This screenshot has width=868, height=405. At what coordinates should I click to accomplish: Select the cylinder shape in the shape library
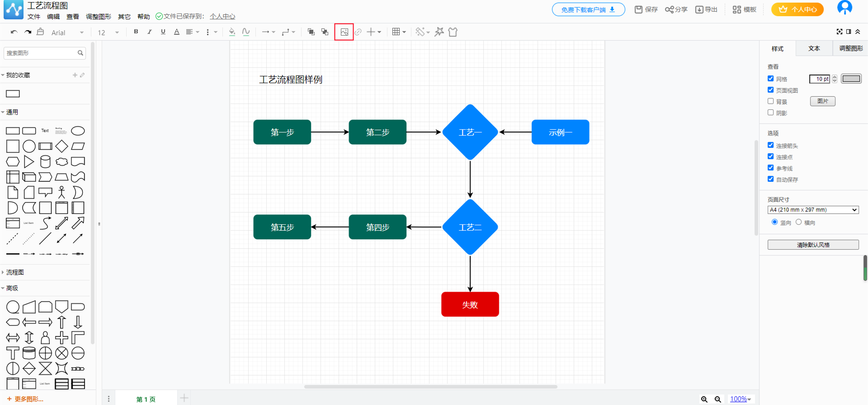pos(45,162)
